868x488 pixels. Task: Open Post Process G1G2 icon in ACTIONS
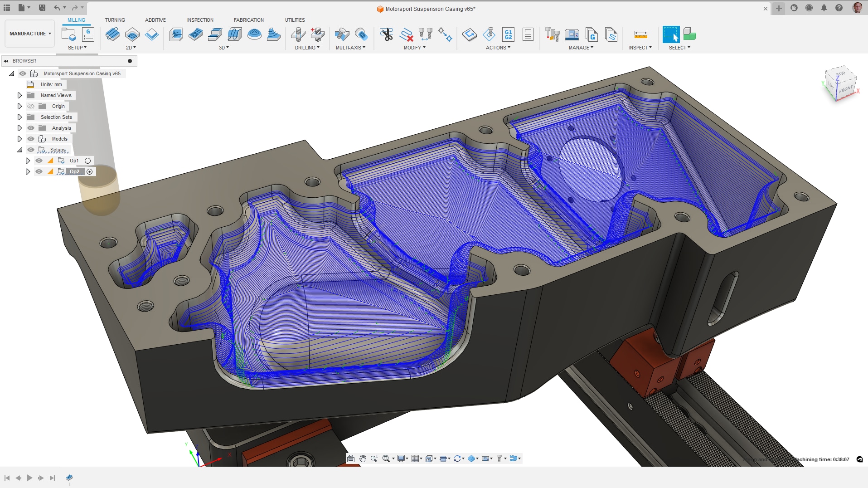pyautogui.click(x=508, y=34)
